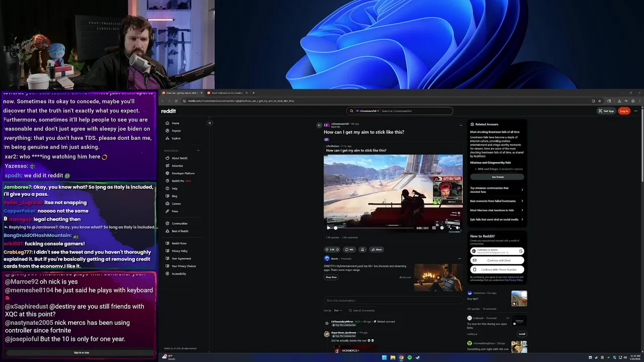Open Steam from the taskbar
The image size is (644, 362).
pyautogui.click(x=418, y=357)
